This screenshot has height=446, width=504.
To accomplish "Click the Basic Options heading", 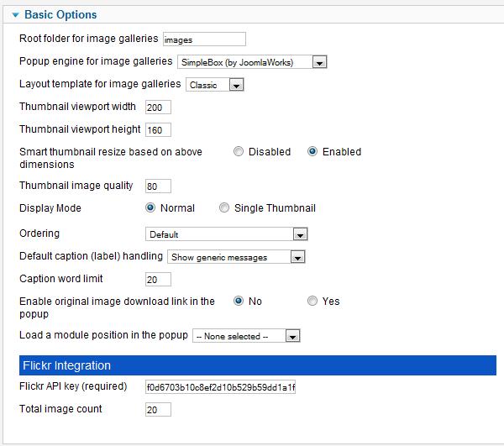I will [60, 15].
